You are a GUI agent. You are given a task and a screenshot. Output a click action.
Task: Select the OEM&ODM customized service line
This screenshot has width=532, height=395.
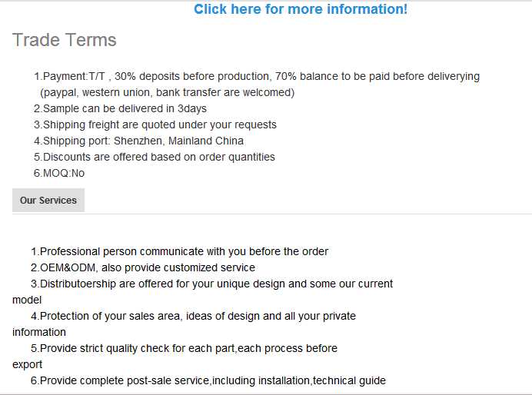[x=142, y=268]
